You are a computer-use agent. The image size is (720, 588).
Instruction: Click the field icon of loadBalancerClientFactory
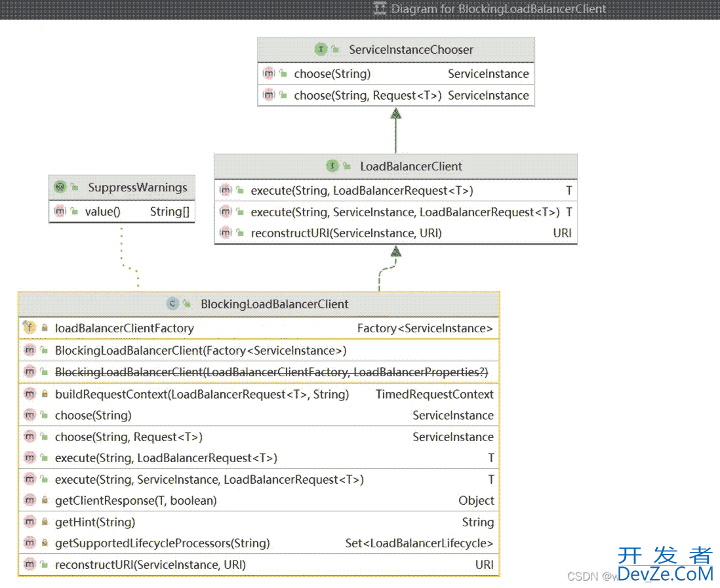(30, 327)
